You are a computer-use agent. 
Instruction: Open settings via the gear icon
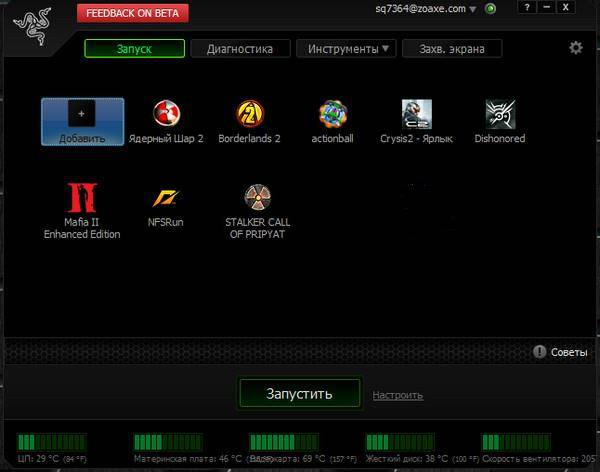click(x=575, y=48)
